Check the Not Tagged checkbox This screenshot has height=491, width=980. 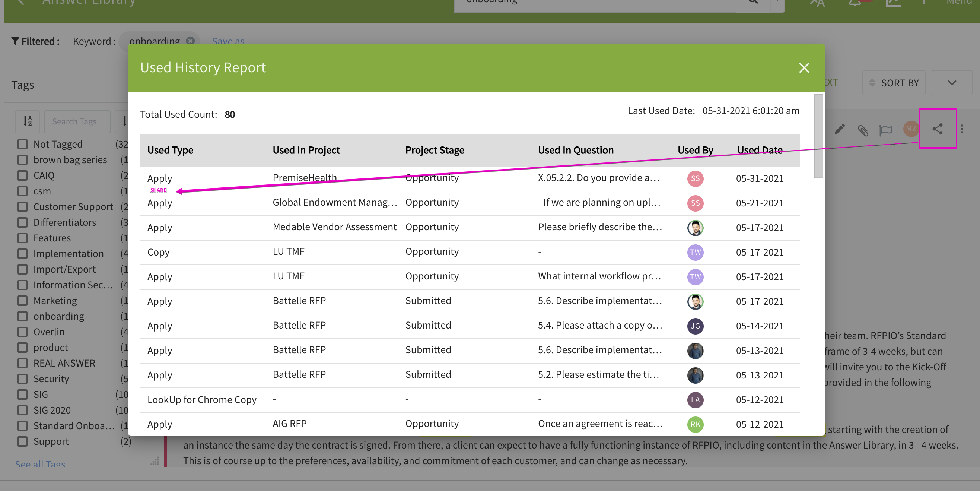[22, 144]
